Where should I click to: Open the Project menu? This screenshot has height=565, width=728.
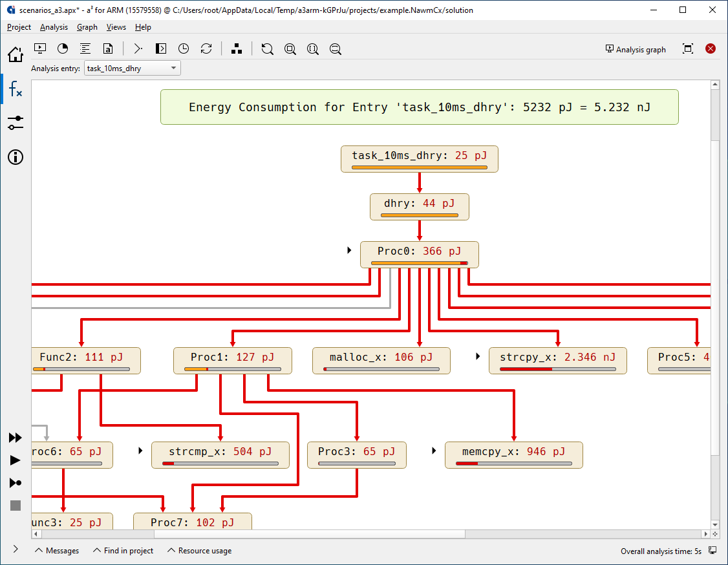(19, 27)
